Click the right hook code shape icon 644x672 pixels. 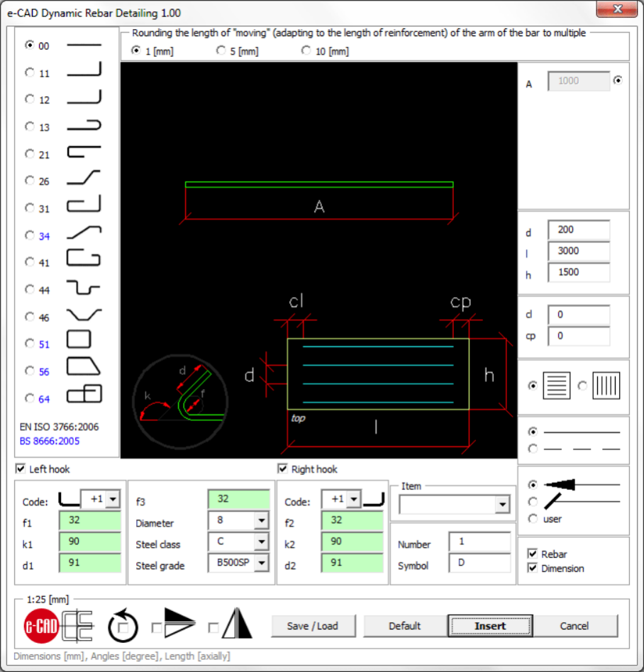(x=374, y=499)
